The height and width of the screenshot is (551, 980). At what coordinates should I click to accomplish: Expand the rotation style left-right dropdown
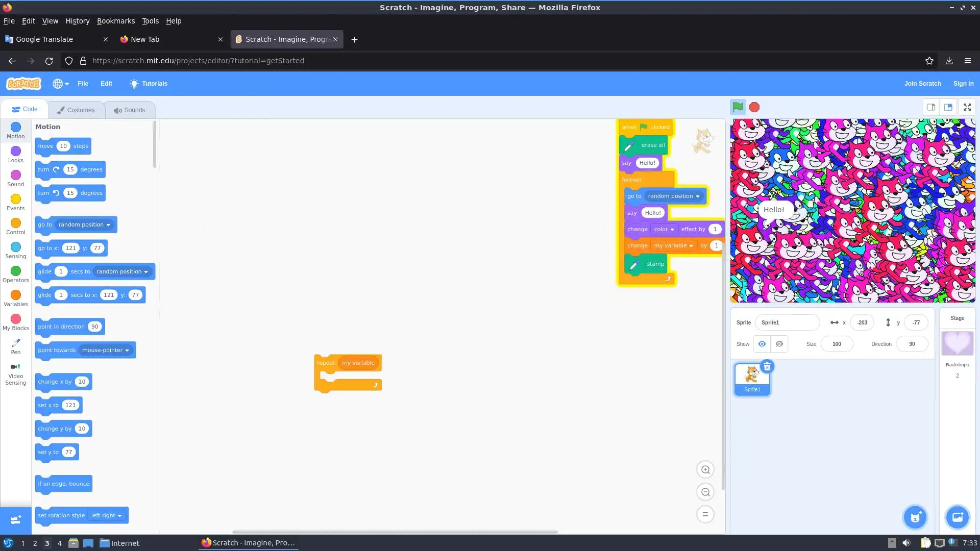pyautogui.click(x=106, y=515)
